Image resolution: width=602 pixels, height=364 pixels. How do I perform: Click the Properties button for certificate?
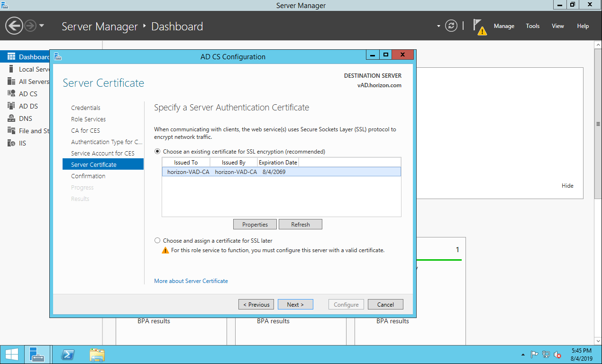(x=255, y=224)
